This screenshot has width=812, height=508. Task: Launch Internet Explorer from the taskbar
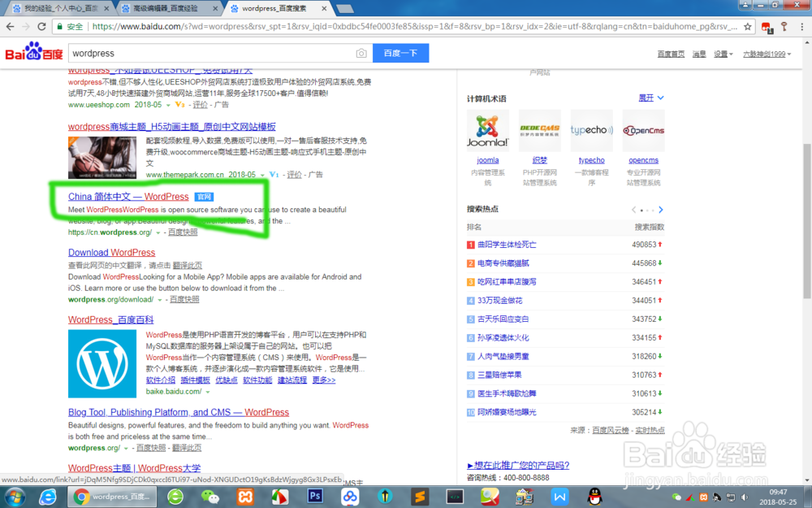tap(48, 497)
